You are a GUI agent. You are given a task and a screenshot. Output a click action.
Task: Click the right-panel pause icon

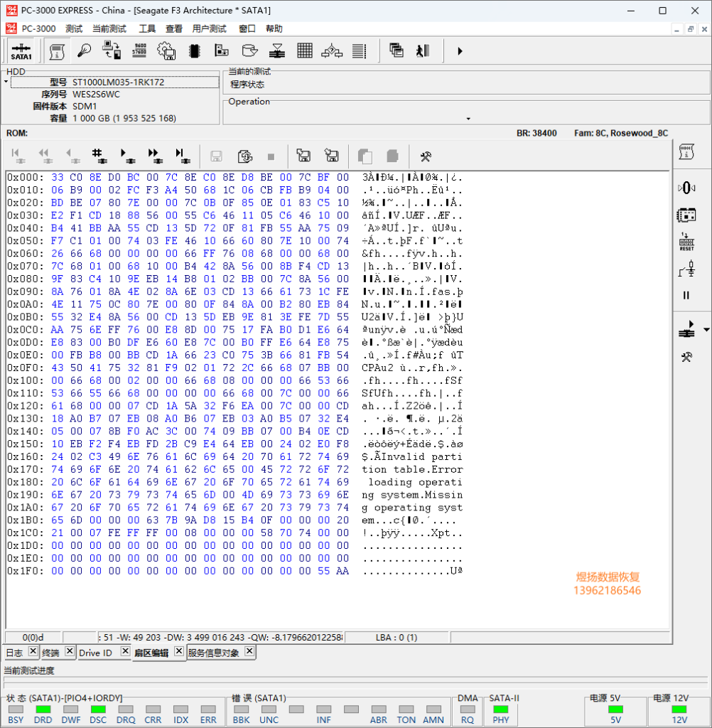pyautogui.click(x=686, y=295)
